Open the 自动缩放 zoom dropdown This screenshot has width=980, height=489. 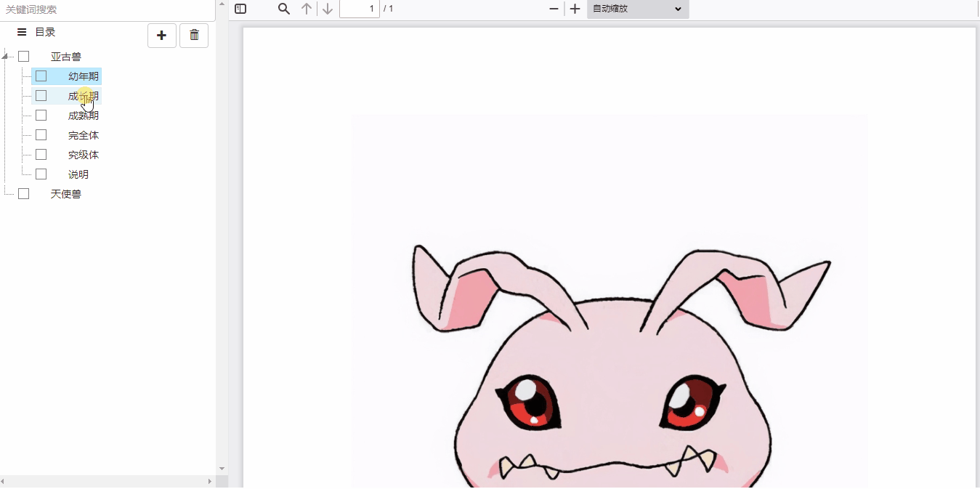coord(638,9)
